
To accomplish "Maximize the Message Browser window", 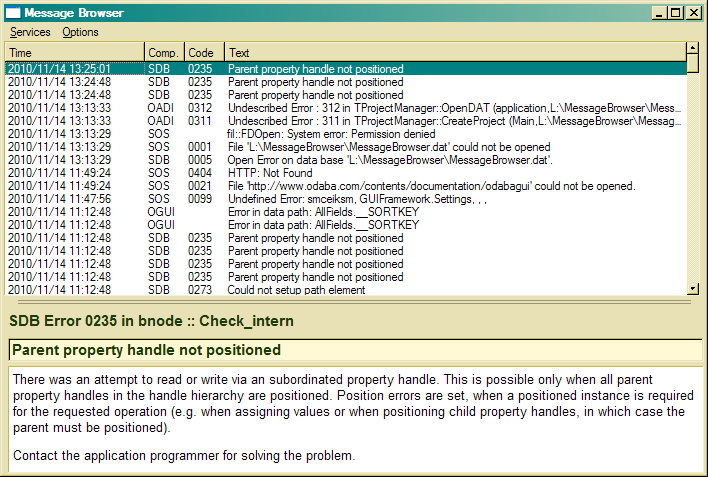I will coord(676,13).
